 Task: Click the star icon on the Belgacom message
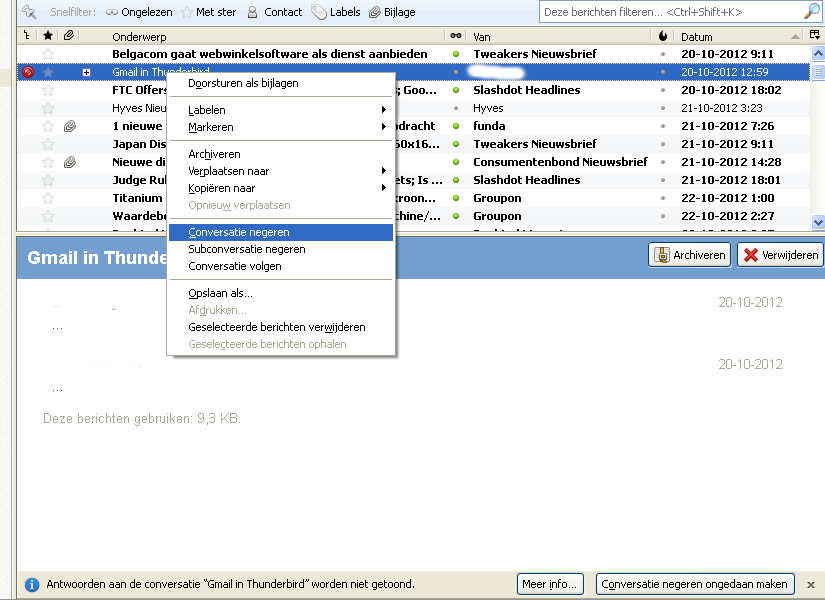pos(47,54)
